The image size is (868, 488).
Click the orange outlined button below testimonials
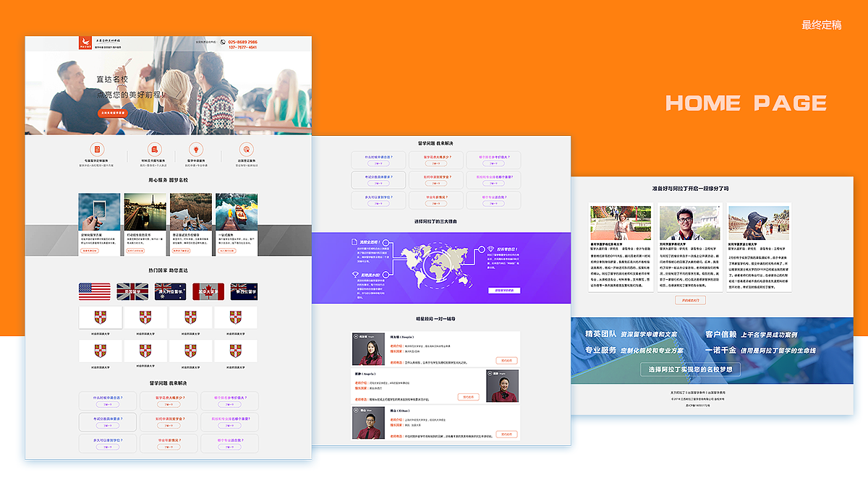[691, 299]
